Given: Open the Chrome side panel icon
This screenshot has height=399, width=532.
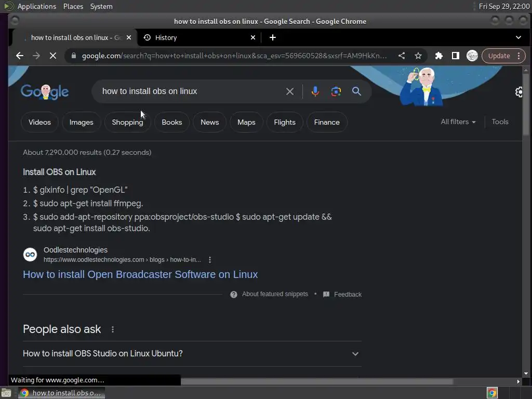Looking at the screenshot, I should (x=455, y=56).
